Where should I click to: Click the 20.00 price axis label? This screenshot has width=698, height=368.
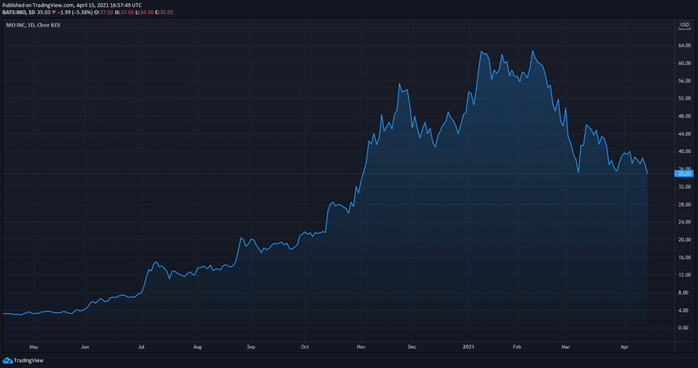(685, 240)
